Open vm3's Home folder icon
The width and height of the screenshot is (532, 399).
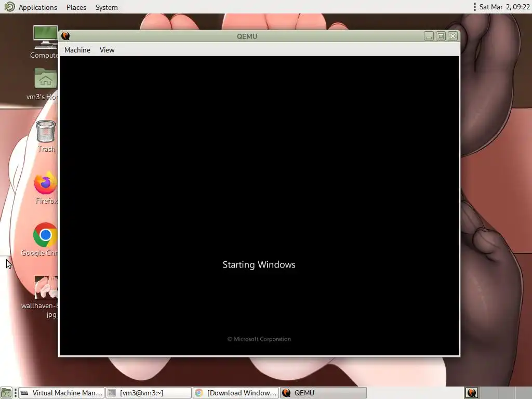46,78
